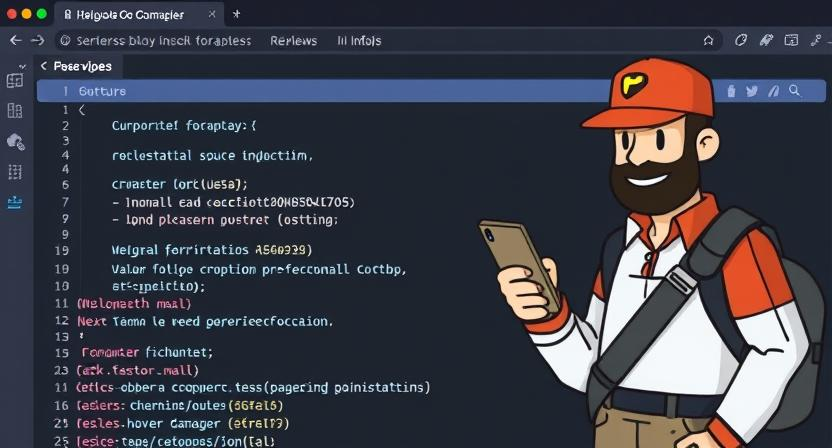
Task: Click the bookmark star in the address bar
Action: coord(708,41)
